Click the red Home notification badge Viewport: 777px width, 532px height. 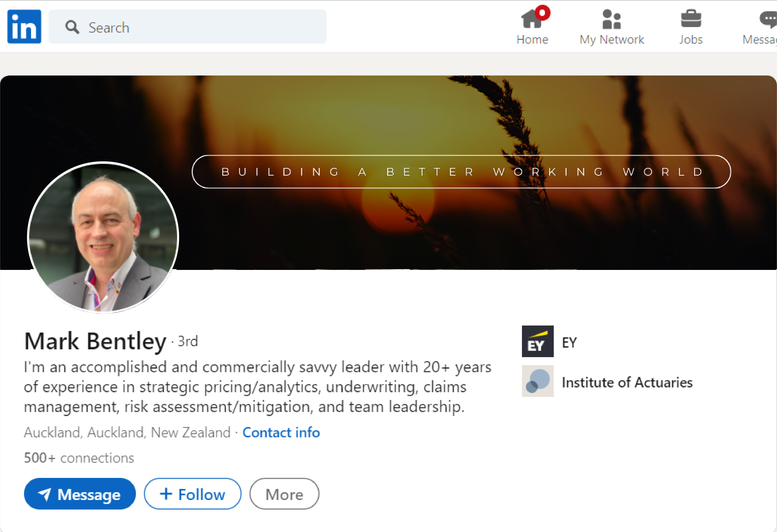pos(542,13)
